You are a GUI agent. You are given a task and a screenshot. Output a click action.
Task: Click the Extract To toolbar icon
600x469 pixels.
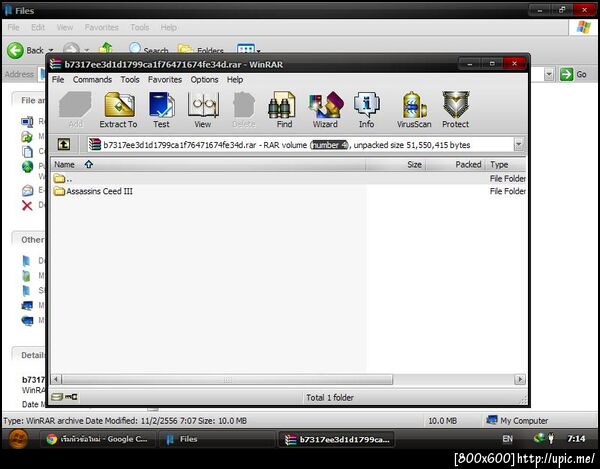[x=119, y=110]
